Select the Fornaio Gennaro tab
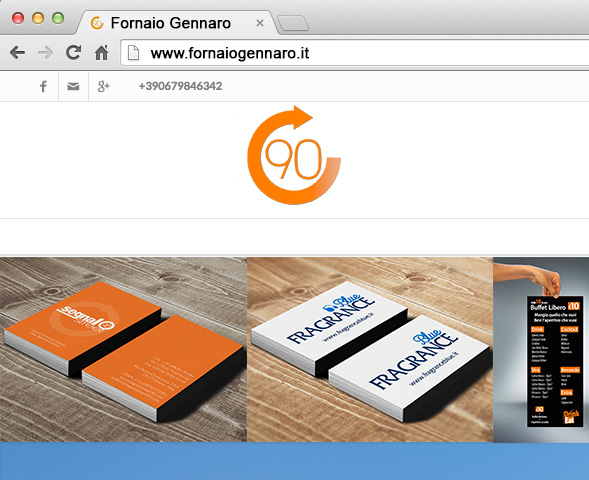 (x=177, y=23)
